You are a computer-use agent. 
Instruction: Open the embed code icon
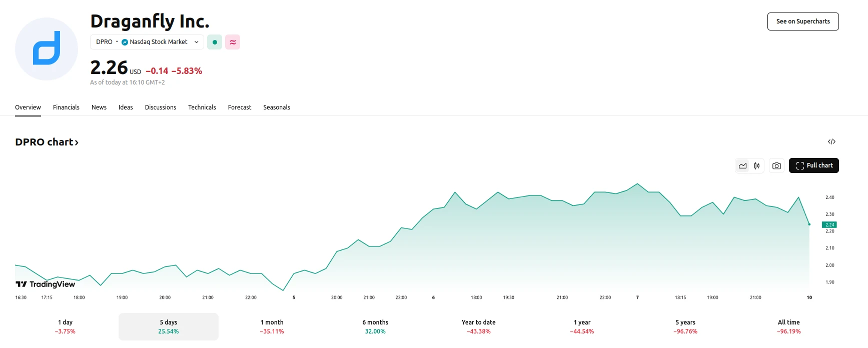(x=831, y=142)
